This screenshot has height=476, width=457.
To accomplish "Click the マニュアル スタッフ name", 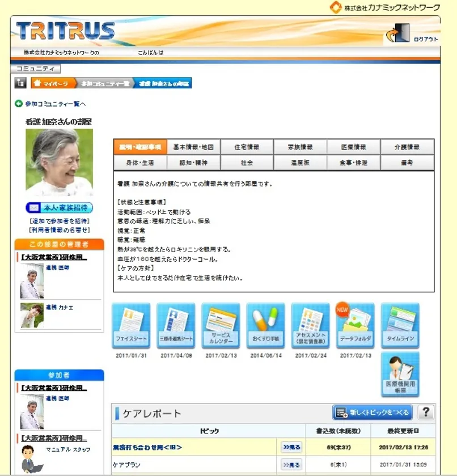I will [68, 449].
